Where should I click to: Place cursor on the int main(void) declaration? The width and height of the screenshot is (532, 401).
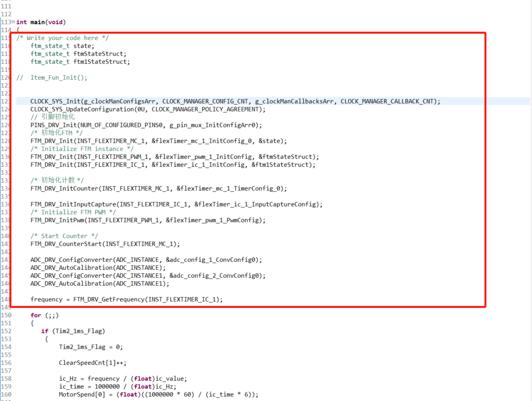[x=40, y=22]
